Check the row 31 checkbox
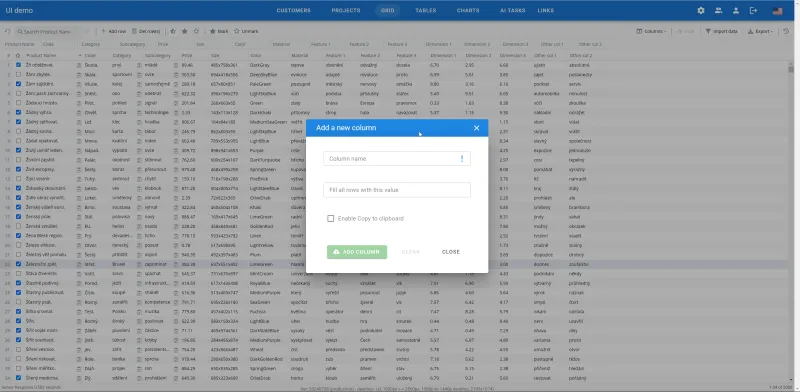Viewport: 800px width, 392px height. pos(18,350)
